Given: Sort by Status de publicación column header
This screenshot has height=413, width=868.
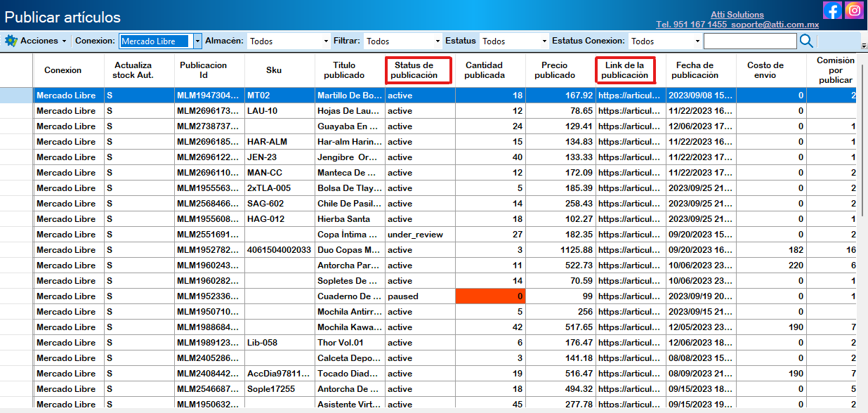Looking at the screenshot, I should pos(419,70).
